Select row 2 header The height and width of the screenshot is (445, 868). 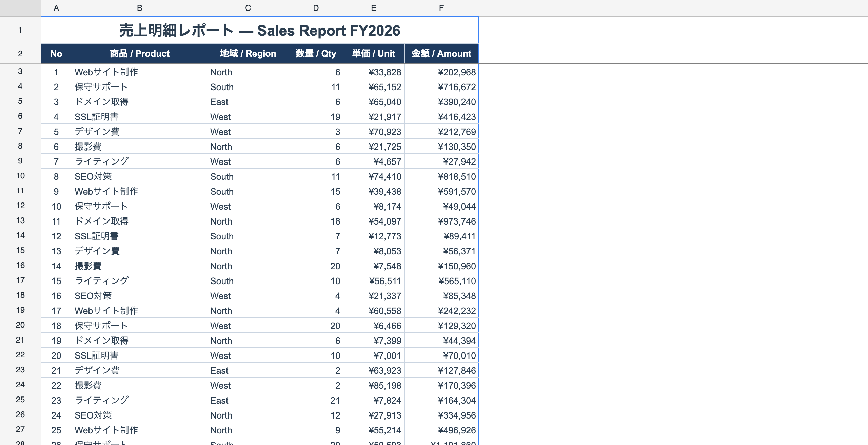(20, 54)
